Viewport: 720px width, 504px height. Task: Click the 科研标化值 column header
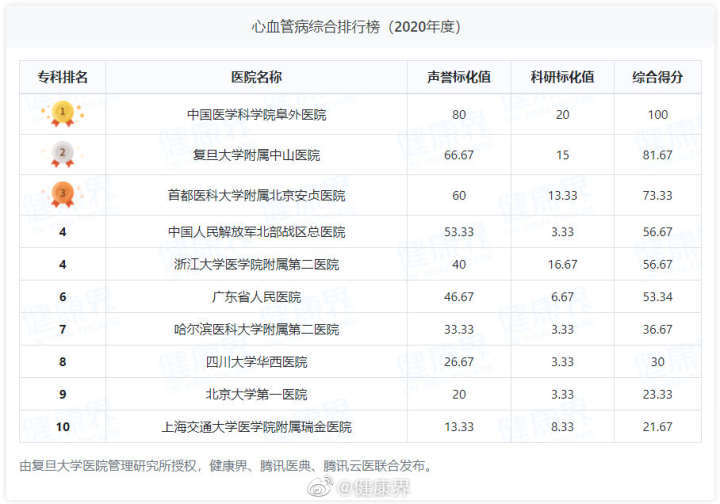[x=562, y=77]
